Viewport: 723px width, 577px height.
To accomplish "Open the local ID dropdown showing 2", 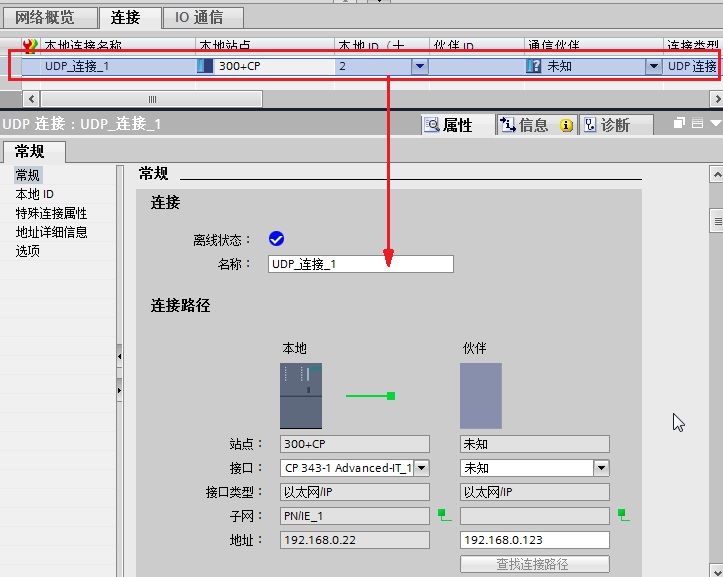I will point(419,66).
